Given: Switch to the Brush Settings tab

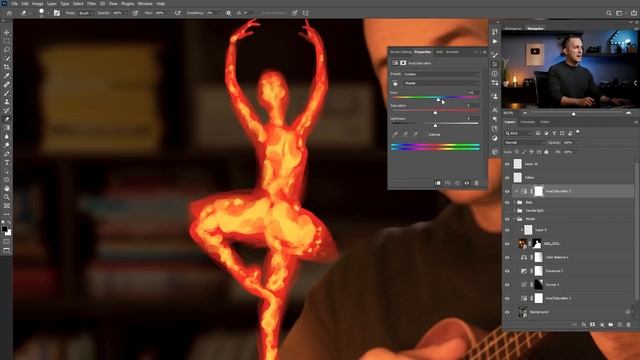Looking at the screenshot, I should [x=401, y=52].
